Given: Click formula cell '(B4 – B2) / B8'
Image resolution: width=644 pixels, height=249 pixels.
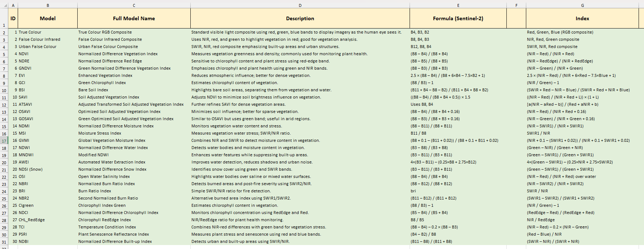Looking at the screenshot, I should (458, 234).
